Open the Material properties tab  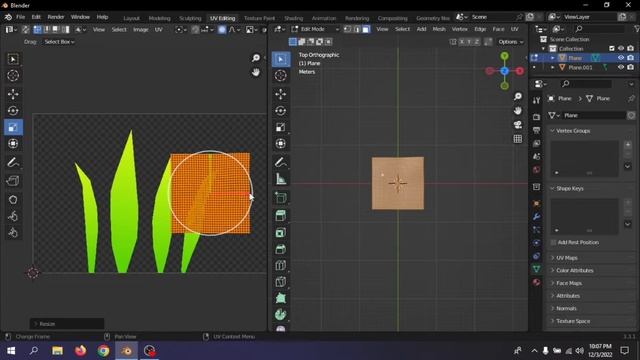536,282
